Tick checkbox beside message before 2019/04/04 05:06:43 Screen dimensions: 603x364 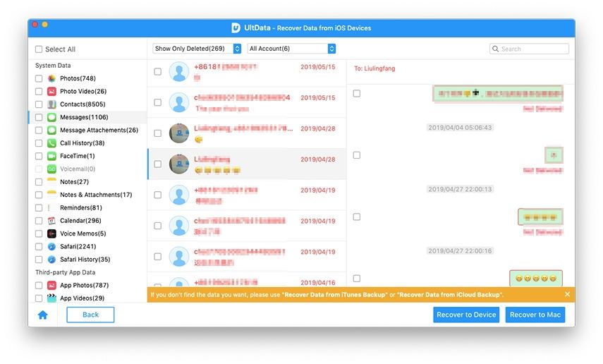pyautogui.click(x=357, y=94)
